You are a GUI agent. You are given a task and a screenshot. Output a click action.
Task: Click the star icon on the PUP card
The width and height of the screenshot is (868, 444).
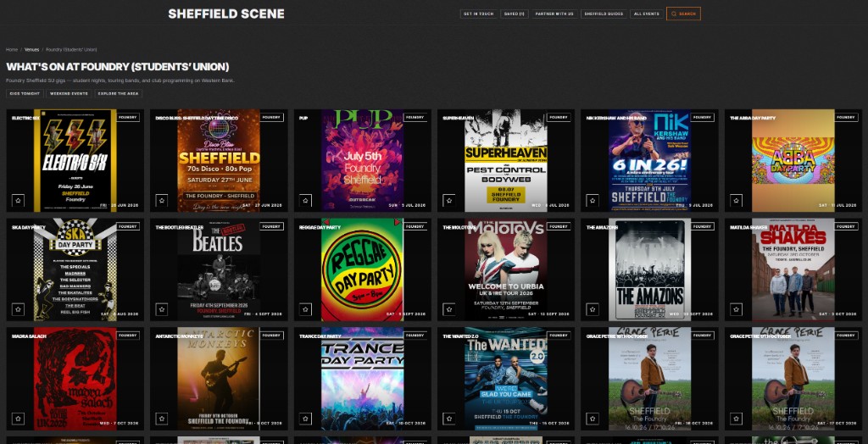[x=305, y=201]
